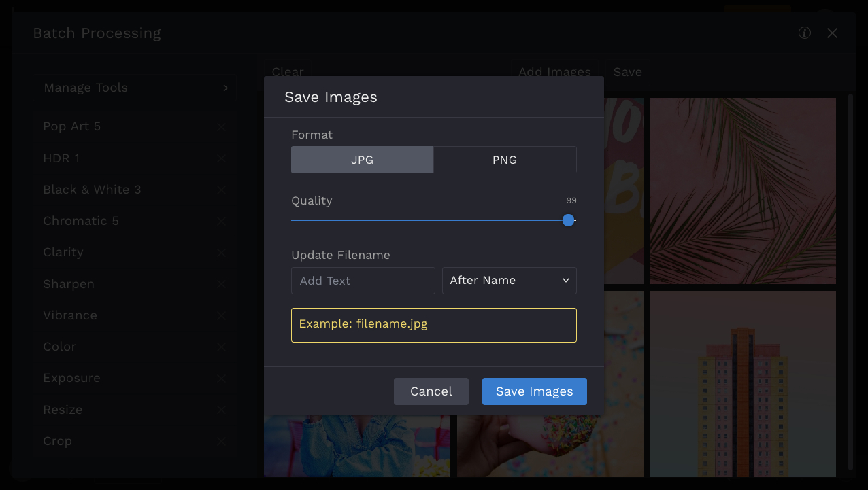Image resolution: width=868 pixels, height=490 pixels.
Task: Remove the HDR 1 tool
Action: 221,158
